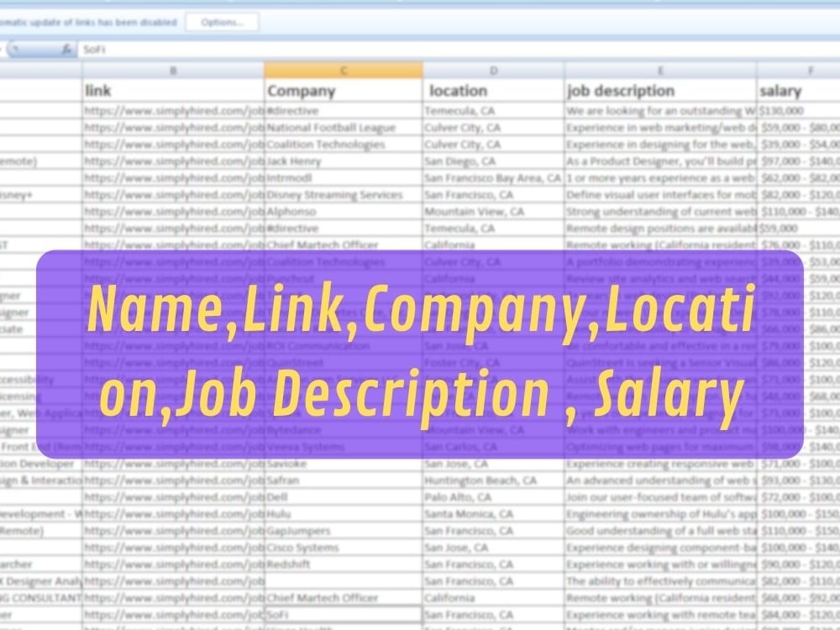Select the Santa Monica, CA location cell
The width and height of the screenshot is (840, 630).
tap(493, 514)
